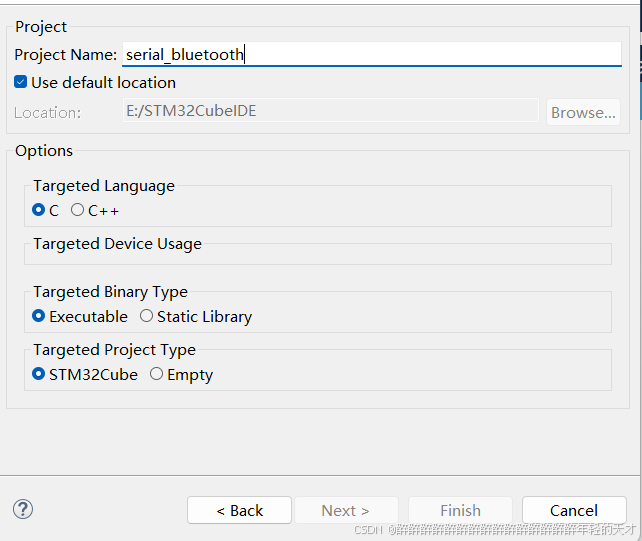Open the Browse... location button

[583, 112]
